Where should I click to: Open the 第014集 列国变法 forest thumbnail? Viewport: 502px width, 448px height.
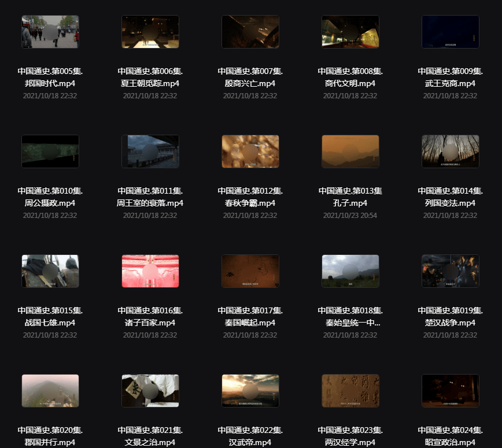[x=451, y=151]
